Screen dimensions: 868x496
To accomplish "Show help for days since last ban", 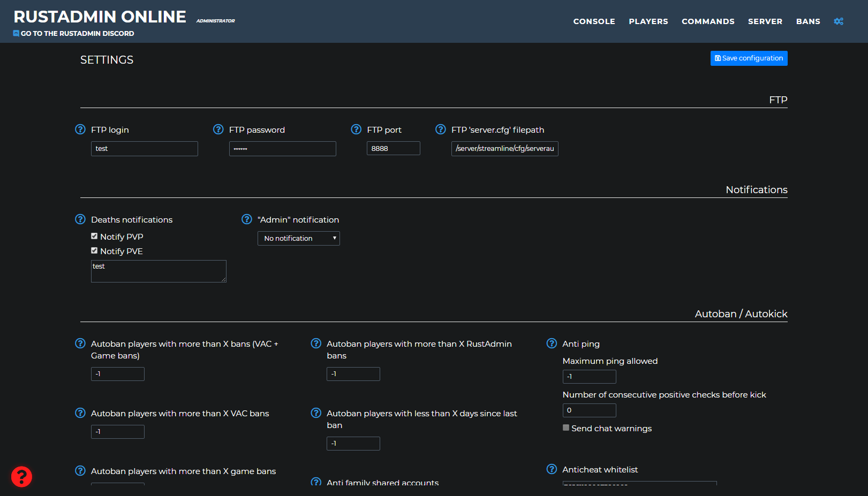I will click(316, 413).
